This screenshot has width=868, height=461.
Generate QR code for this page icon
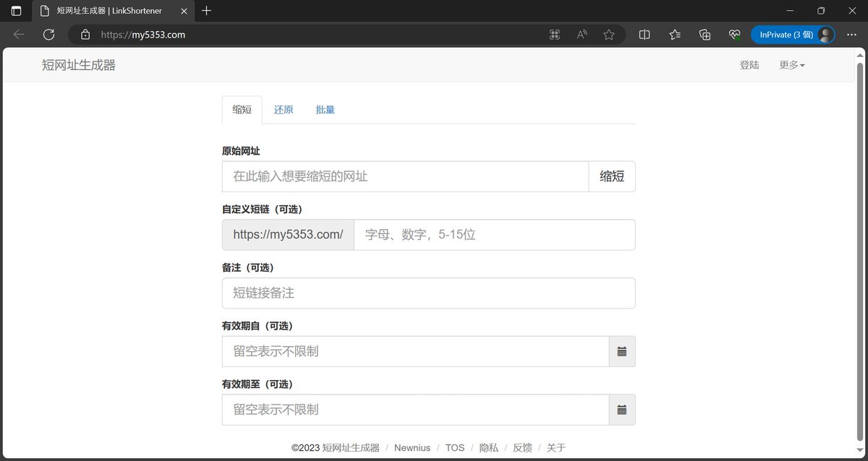[x=555, y=34]
